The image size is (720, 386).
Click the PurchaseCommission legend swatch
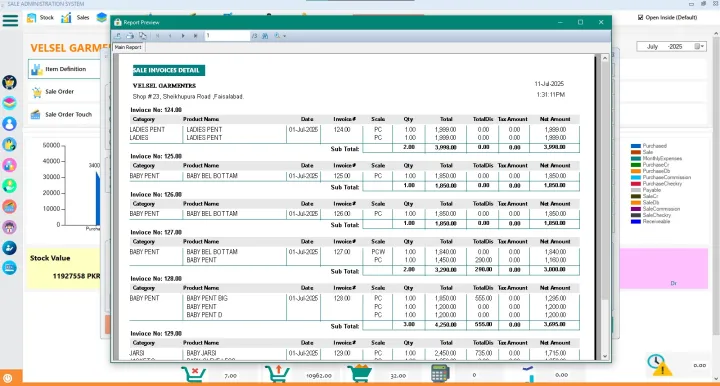(x=636, y=178)
